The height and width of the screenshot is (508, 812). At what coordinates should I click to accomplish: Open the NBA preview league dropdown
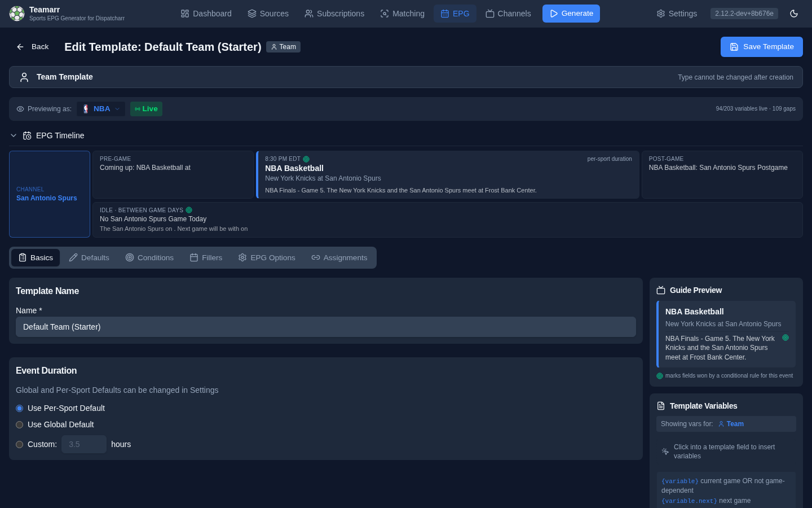tap(101, 109)
